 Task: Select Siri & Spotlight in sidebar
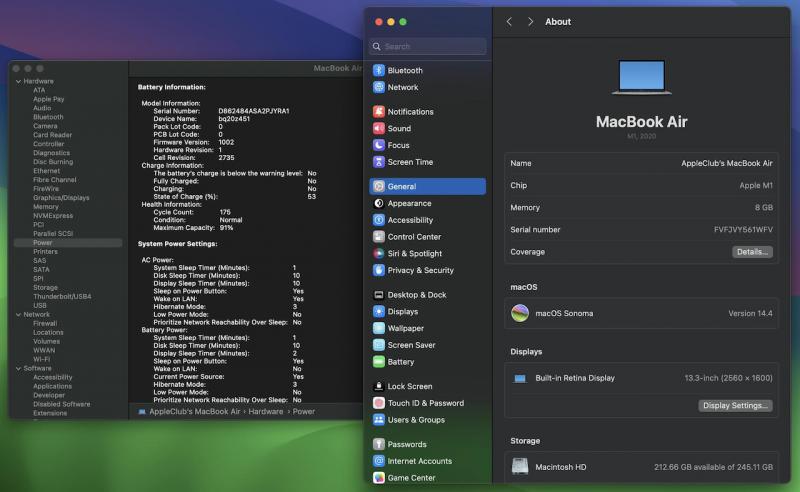pos(414,254)
